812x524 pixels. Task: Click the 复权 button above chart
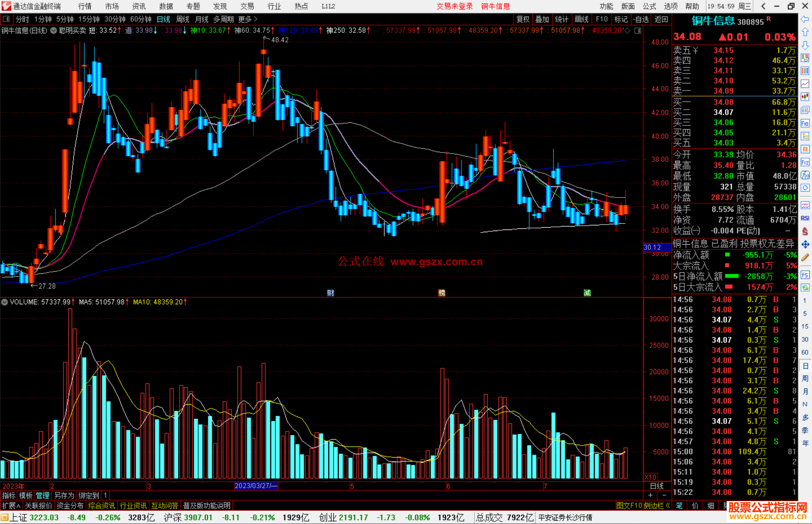coord(523,19)
